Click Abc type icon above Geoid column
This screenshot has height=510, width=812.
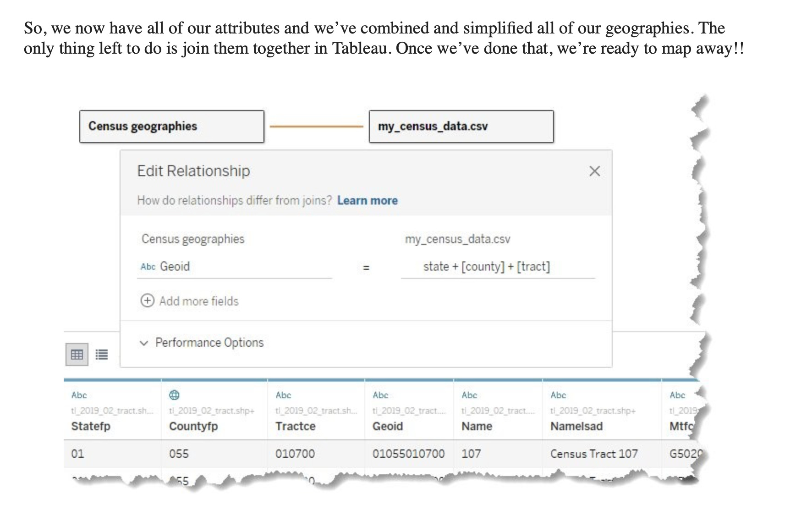[x=380, y=395]
